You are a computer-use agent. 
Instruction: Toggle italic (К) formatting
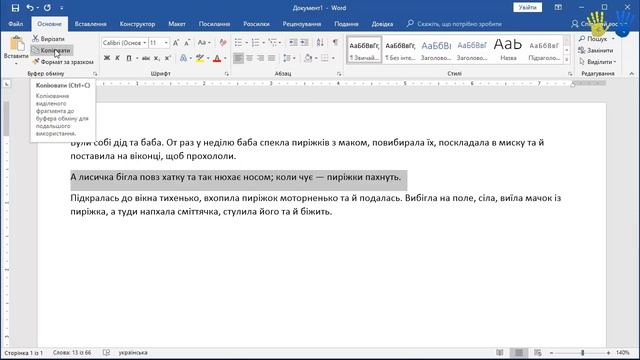[x=118, y=58]
